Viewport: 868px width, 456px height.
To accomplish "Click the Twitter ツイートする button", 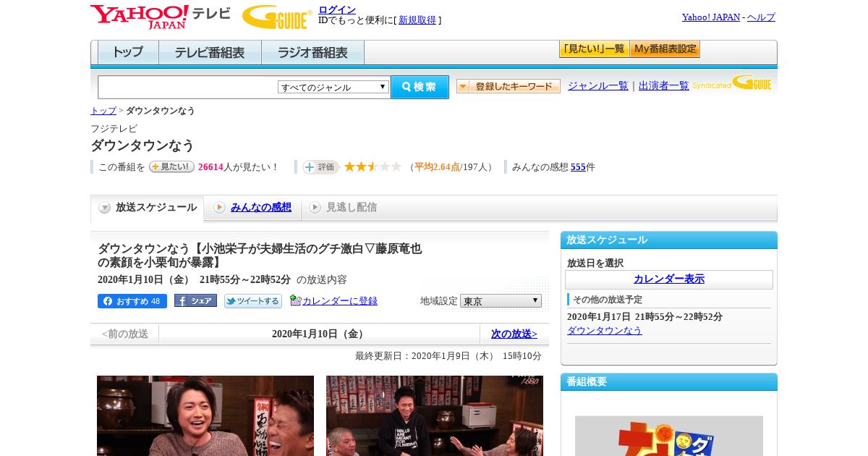I will tap(253, 301).
